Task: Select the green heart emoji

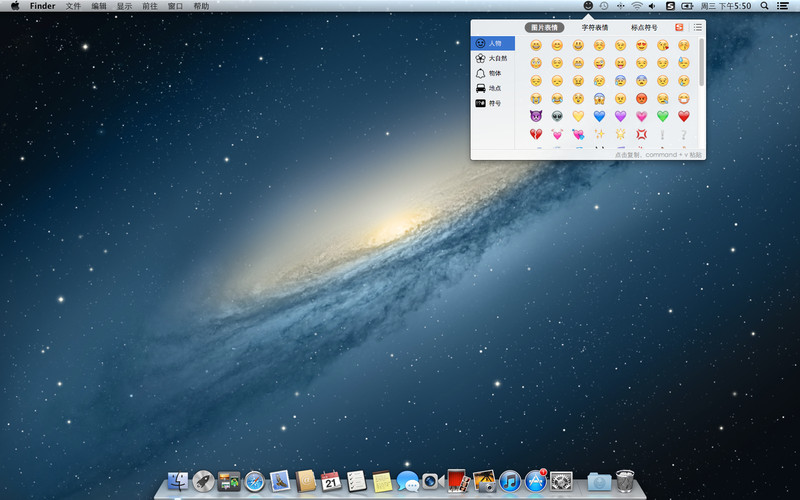Action: click(x=662, y=116)
